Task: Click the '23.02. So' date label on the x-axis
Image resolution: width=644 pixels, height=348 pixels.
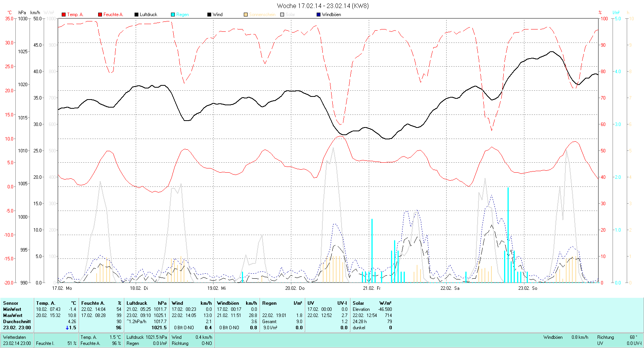Action: [528, 288]
